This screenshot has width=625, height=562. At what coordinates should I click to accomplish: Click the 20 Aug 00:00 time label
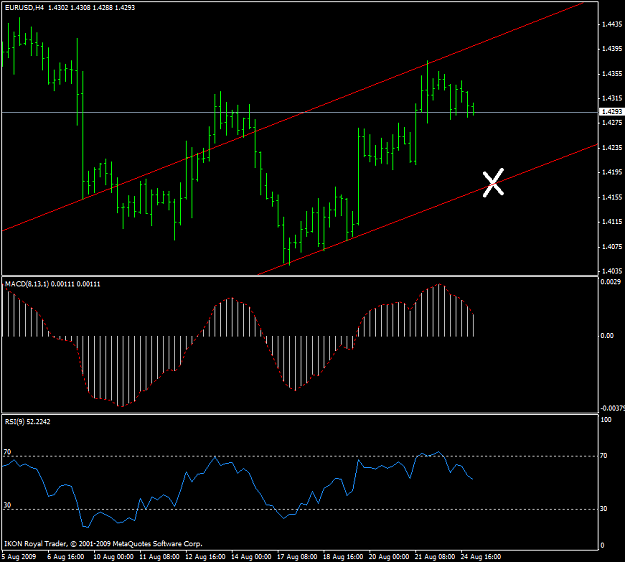(x=389, y=556)
